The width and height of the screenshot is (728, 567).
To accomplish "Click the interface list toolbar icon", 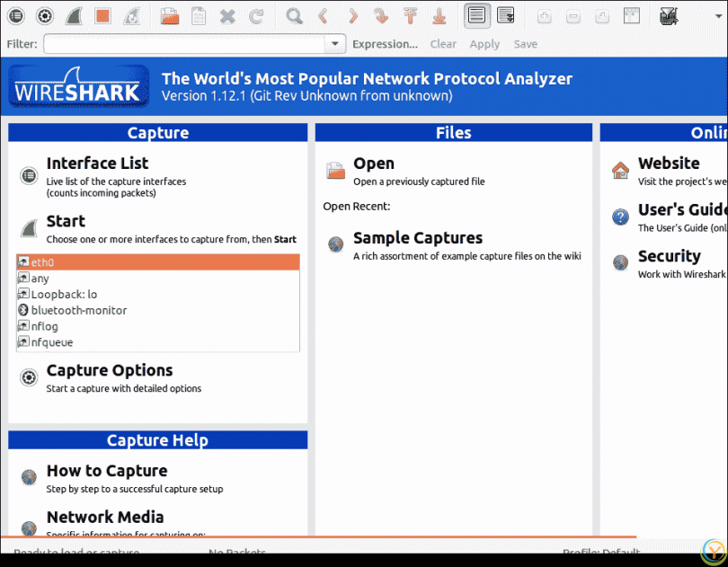I will (x=17, y=15).
